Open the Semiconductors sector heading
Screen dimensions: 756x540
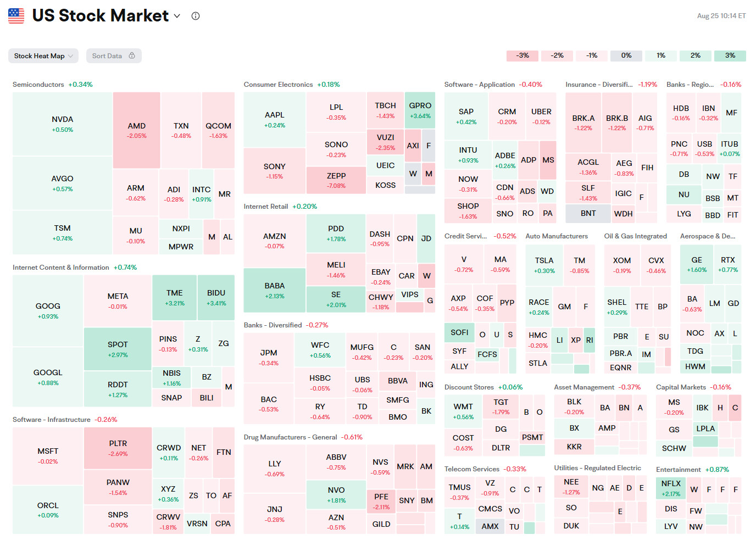38,85
